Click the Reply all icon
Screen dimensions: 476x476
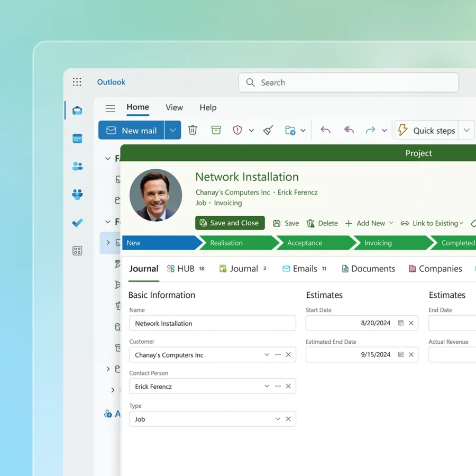[349, 130]
